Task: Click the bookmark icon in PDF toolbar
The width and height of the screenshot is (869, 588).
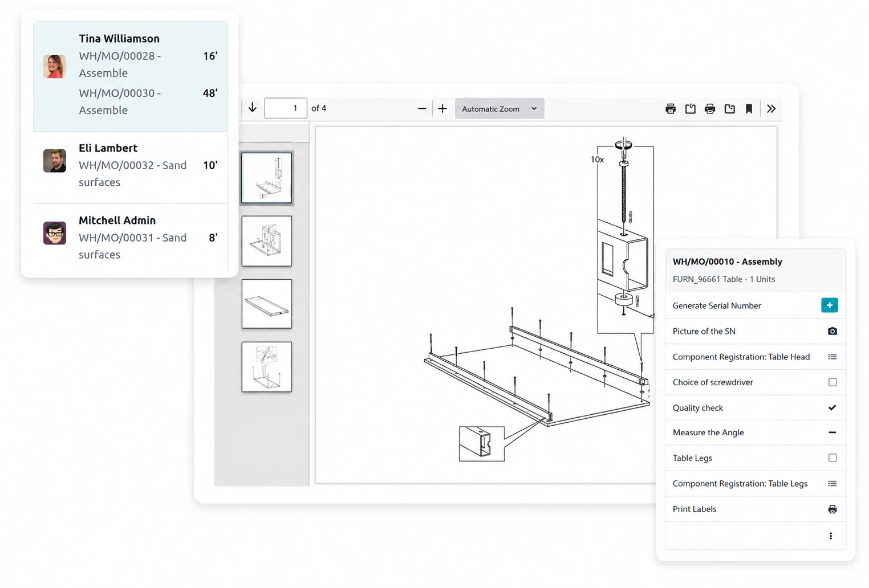Action: tap(749, 109)
